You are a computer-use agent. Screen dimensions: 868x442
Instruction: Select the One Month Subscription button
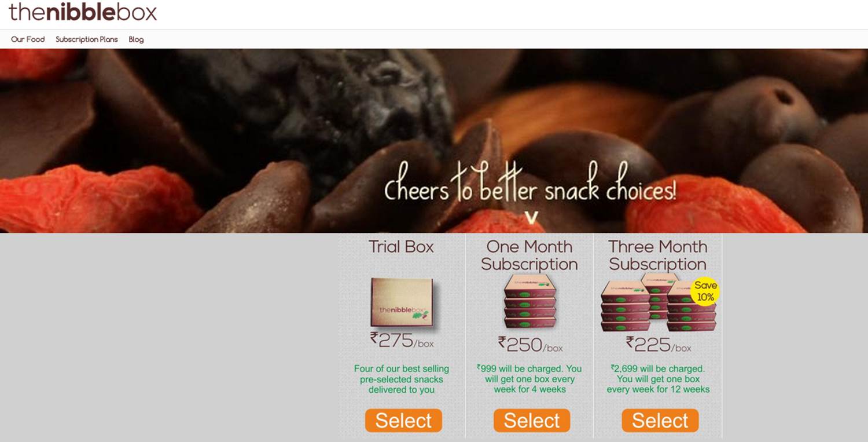tap(532, 421)
